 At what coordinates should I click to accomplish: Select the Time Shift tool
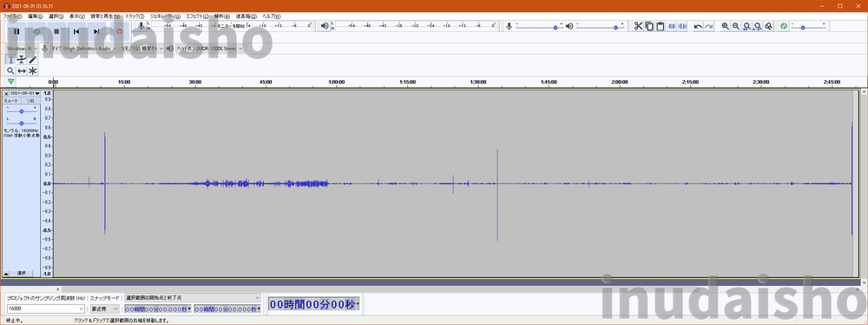click(x=22, y=70)
